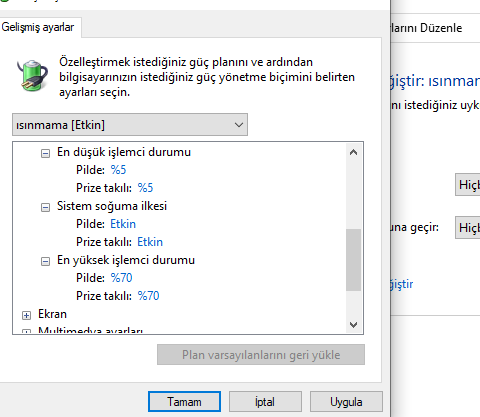The width and height of the screenshot is (480, 417).
Task: Click the settings list scrollbar thumb
Action: click(x=353, y=260)
